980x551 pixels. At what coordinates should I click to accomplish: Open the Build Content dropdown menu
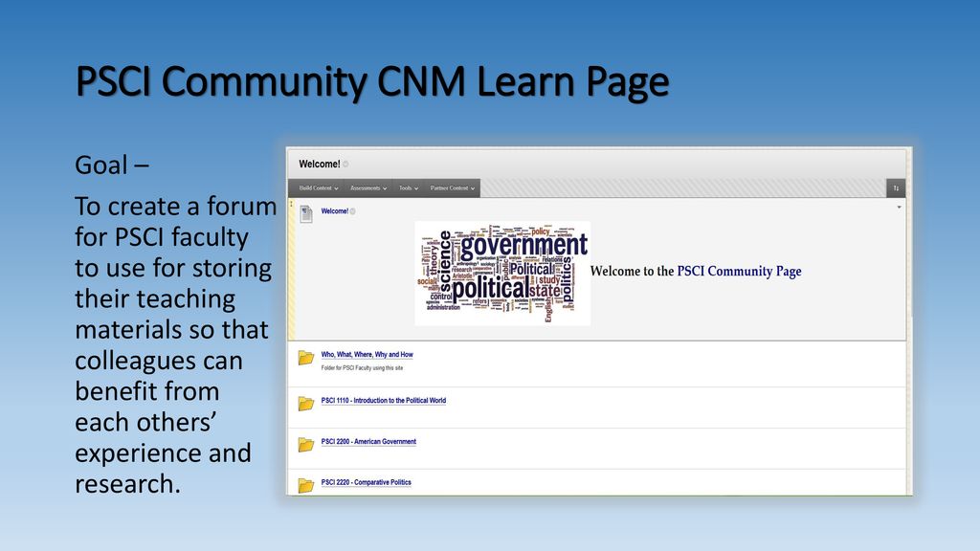[318, 188]
